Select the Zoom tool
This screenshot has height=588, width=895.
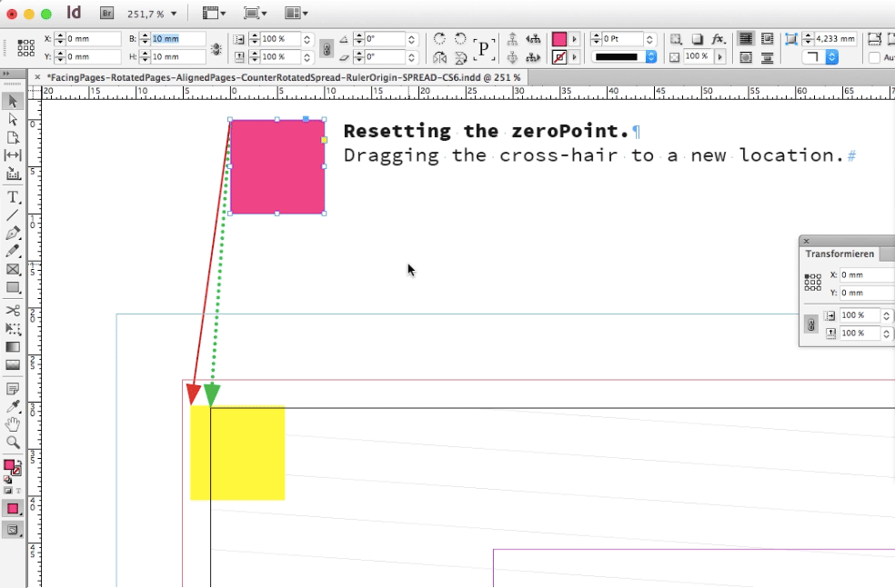13,443
